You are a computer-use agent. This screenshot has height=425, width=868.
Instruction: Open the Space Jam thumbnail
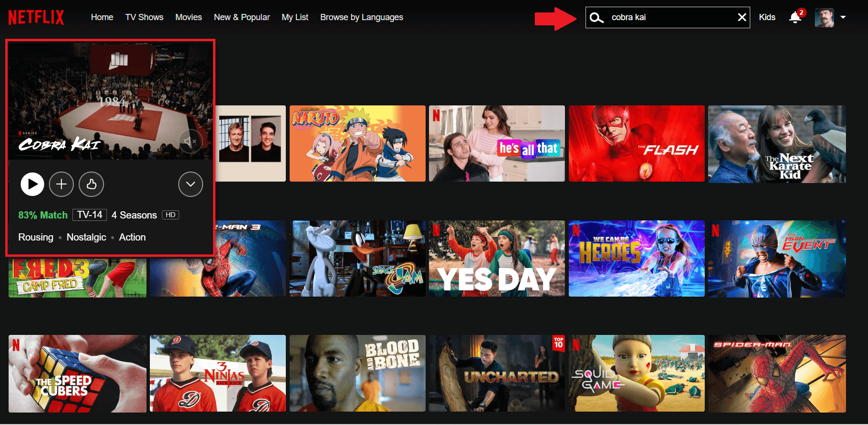[357, 259]
